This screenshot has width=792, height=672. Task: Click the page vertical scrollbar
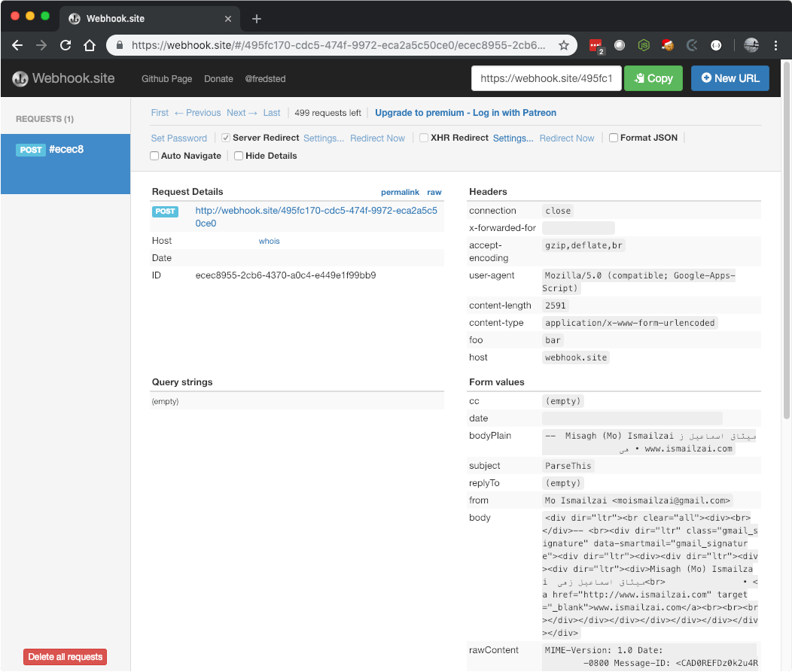(787, 239)
